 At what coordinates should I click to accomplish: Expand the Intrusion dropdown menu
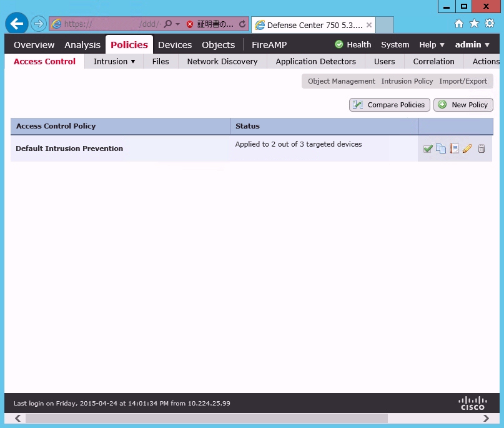coord(114,62)
